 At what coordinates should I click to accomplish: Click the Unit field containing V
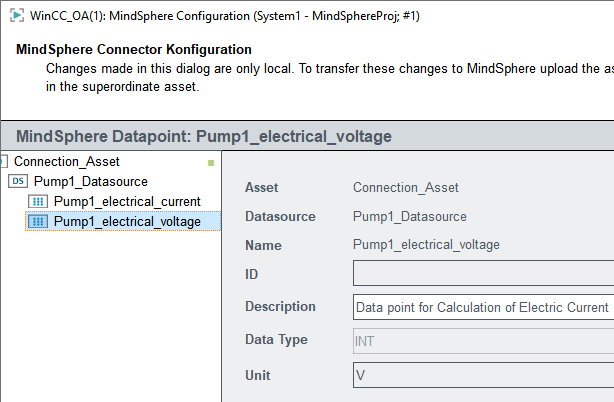pos(483,375)
